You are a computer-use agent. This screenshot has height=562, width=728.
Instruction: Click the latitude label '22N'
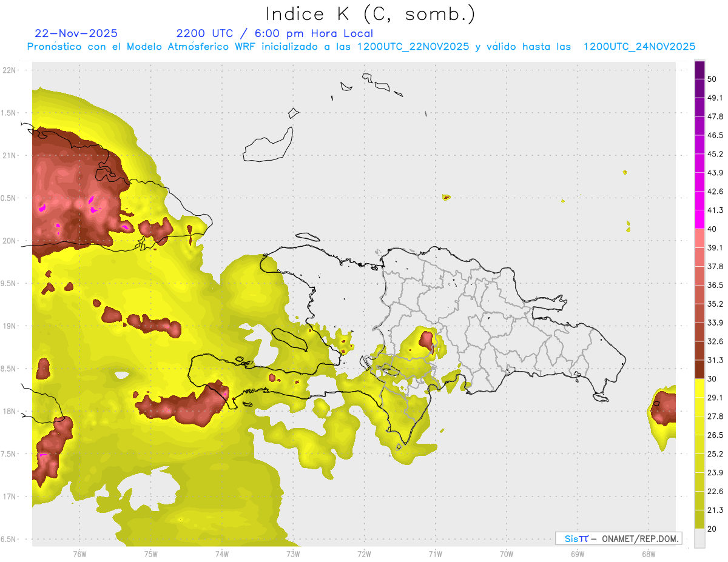(10, 70)
